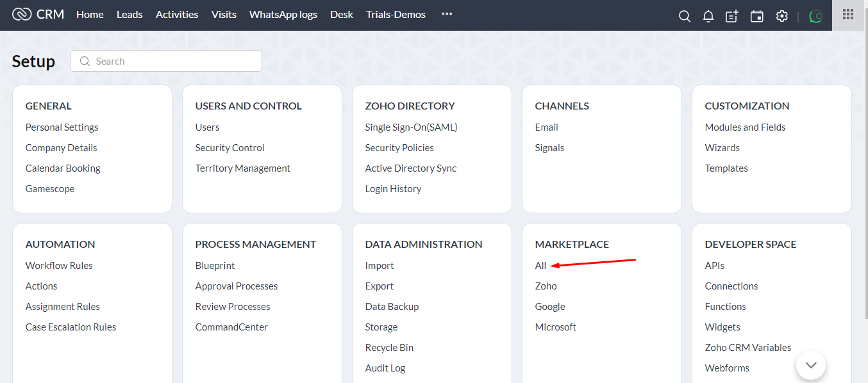Go to Territory Management

(243, 168)
